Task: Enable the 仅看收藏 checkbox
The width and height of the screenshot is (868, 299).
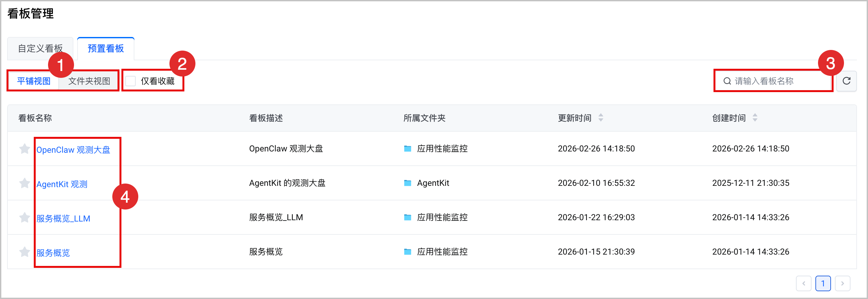Action: pos(130,81)
